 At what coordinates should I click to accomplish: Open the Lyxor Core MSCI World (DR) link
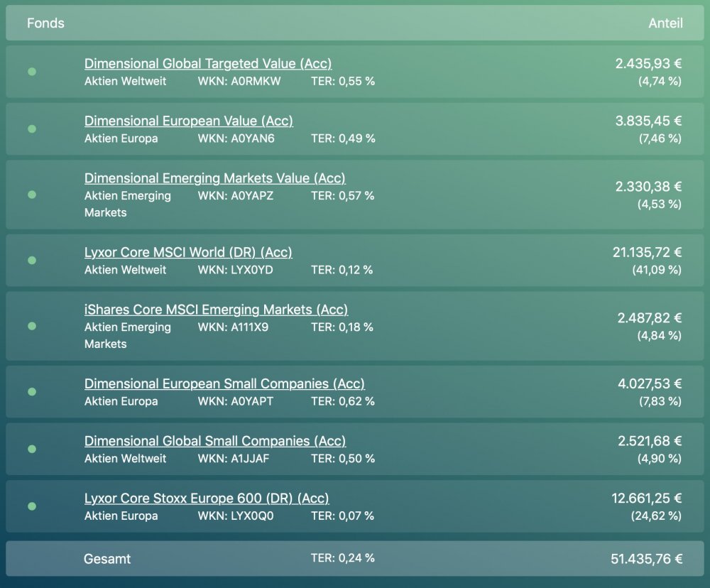pyautogui.click(x=188, y=252)
